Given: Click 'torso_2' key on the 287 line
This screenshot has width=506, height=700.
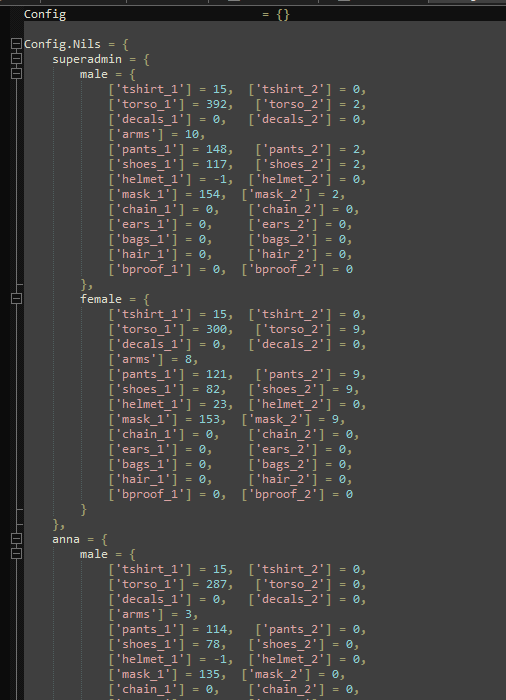Looking at the screenshot, I should pyautogui.click(x=293, y=584).
